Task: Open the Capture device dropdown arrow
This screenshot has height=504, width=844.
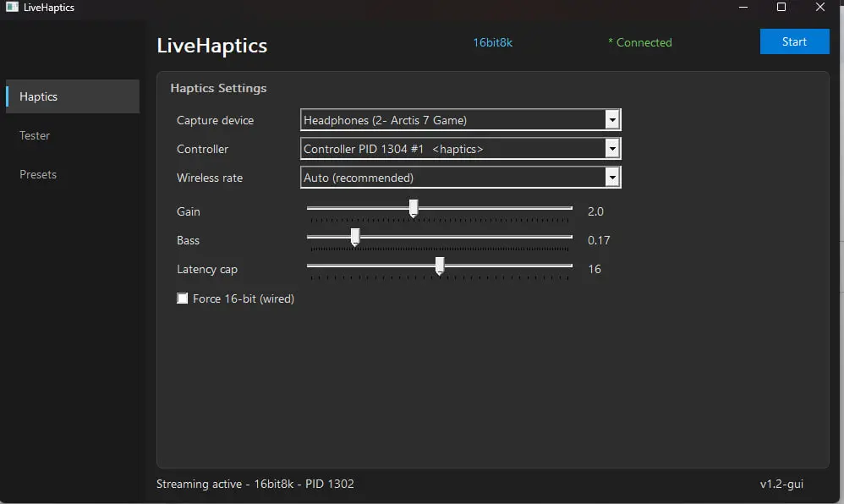Action: pos(612,119)
